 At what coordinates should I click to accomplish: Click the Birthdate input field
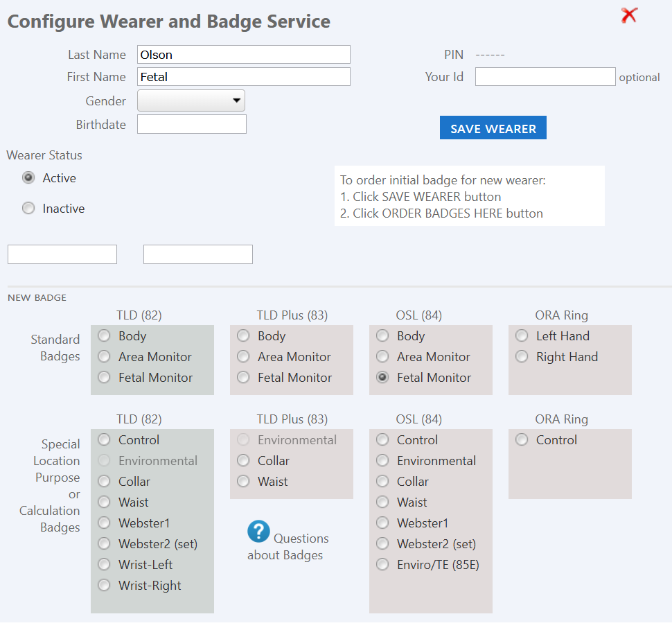coord(192,125)
